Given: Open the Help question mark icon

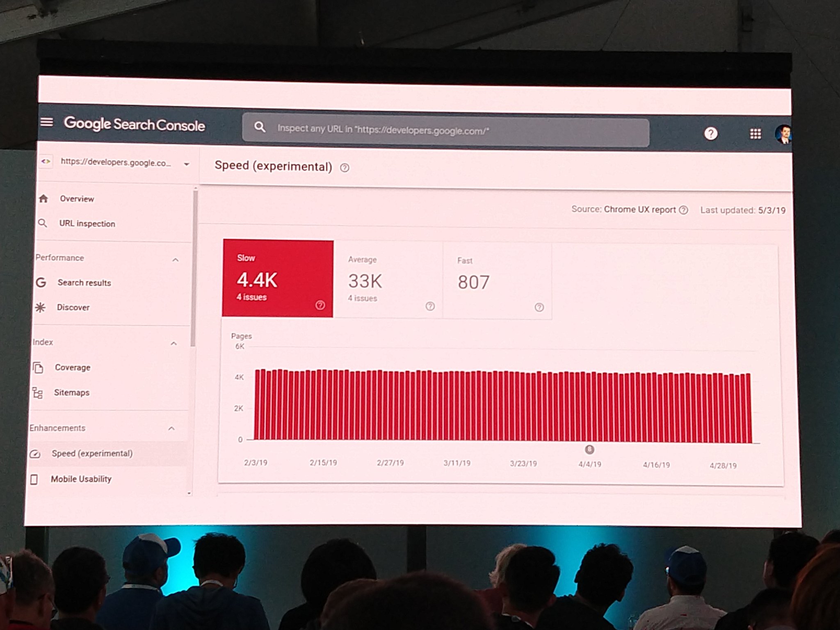Looking at the screenshot, I should click(711, 133).
